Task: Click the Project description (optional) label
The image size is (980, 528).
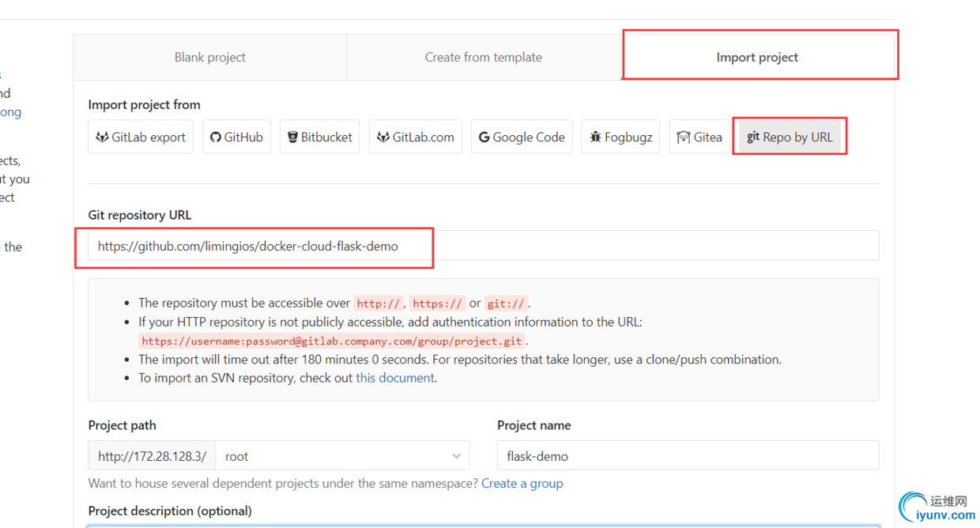Action: (x=170, y=511)
